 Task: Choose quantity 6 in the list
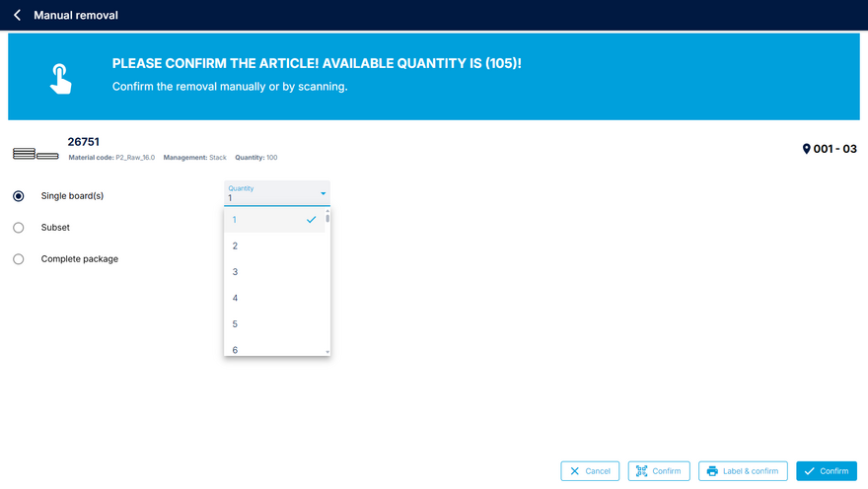tap(274, 347)
